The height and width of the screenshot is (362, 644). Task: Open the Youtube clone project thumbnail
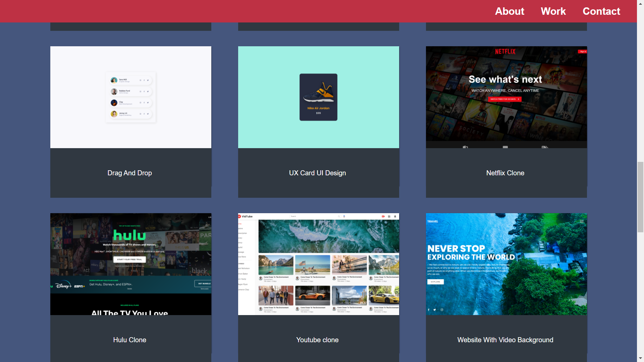319,264
